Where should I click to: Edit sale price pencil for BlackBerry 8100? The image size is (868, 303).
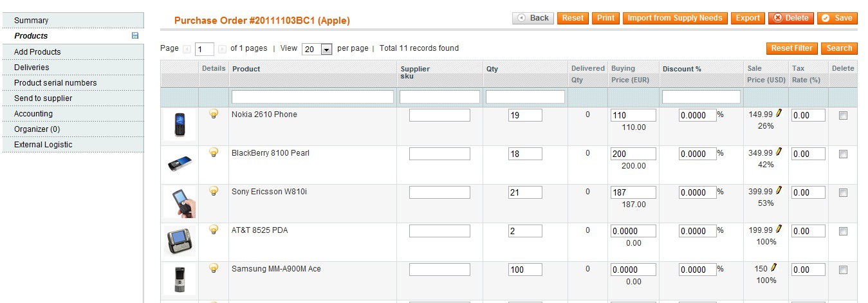779,152
